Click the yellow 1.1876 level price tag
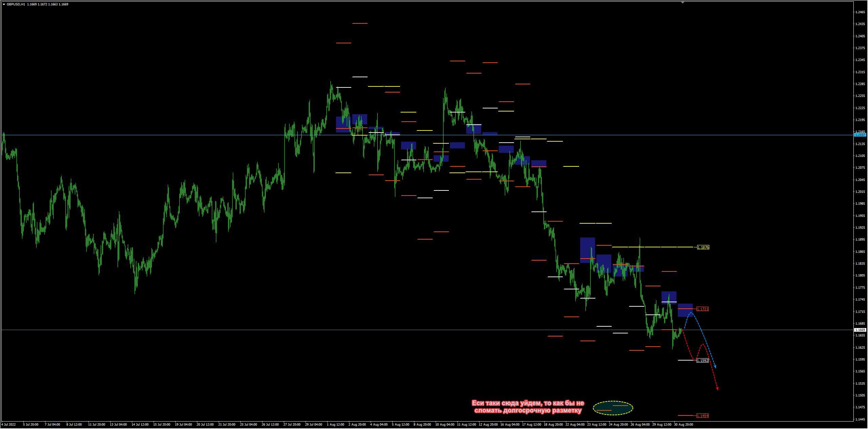The width and height of the screenshot is (868, 429). [703, 247]
